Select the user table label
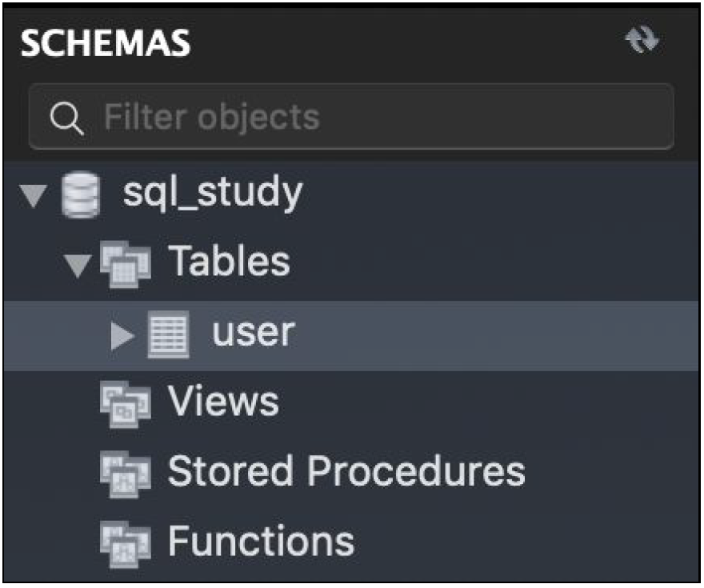Viewport: 704px width, 588px height. [254, 333]
